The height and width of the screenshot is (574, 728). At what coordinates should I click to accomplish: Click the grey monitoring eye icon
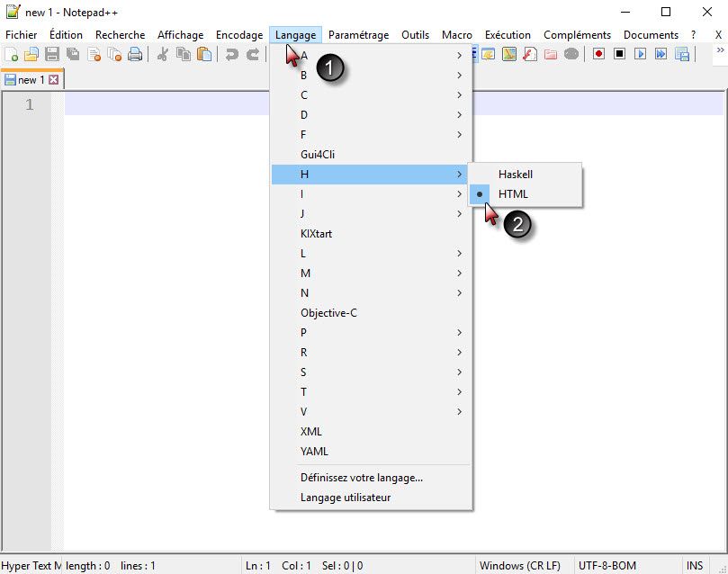[571, 54]
